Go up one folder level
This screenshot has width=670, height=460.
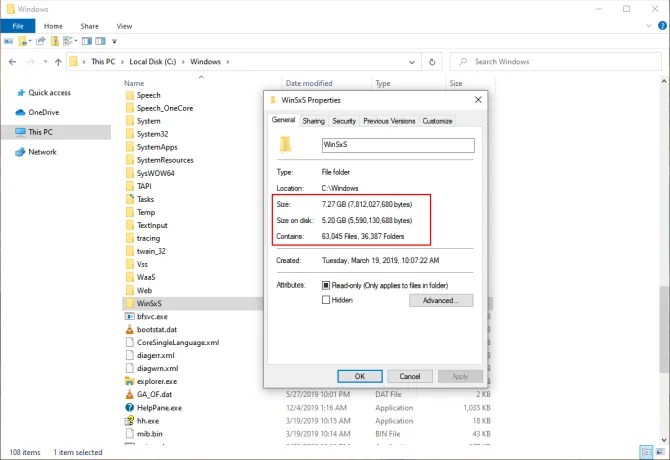59,62
